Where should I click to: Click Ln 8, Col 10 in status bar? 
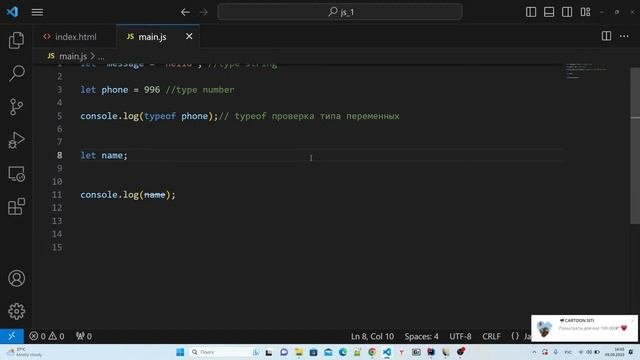(x=372, y=336)
